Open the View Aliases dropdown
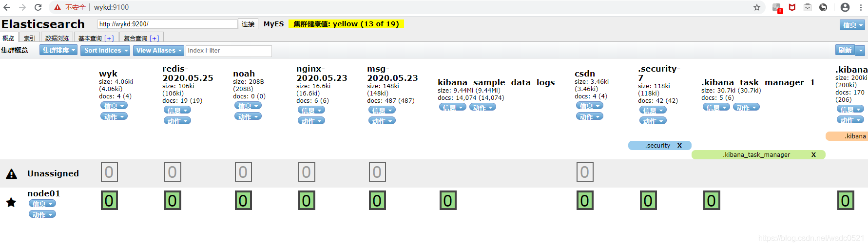Viewport: 868px width, 247px height. coord(159,50)
